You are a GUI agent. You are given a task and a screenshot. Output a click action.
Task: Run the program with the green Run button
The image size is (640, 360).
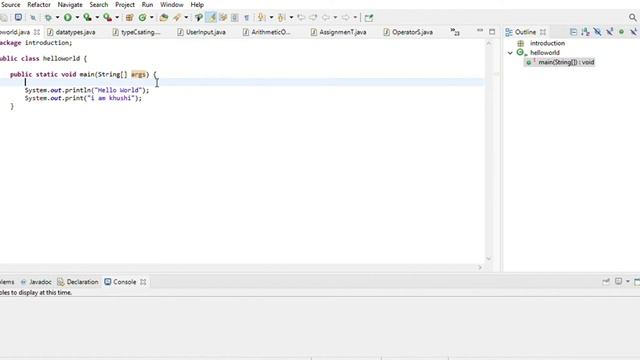pos(68,18)
